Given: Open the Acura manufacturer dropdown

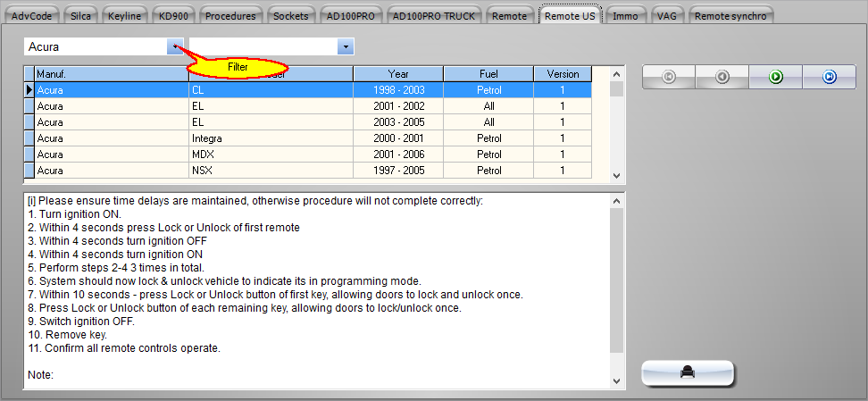Looking at the screenshot, I should (x=174, y=46).
